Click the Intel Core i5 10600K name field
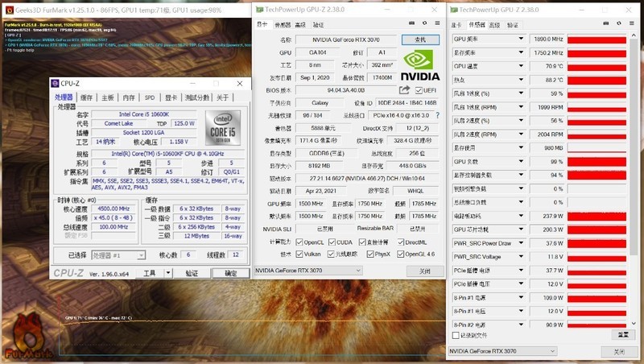 tap(144, 114)
